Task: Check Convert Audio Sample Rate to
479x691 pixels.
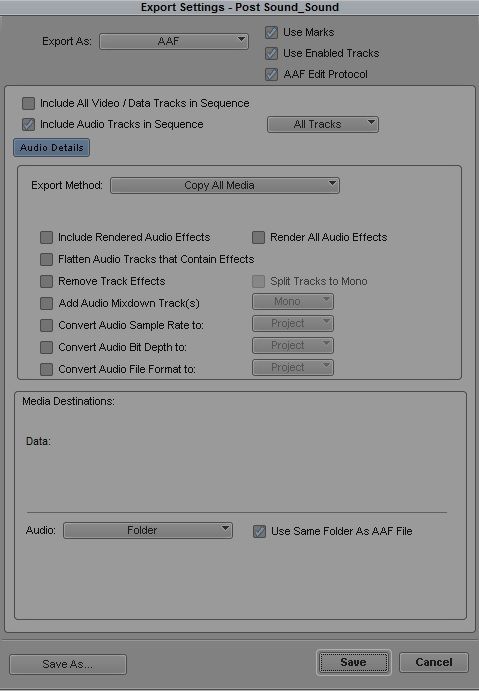Action: [x=46, y=325]
